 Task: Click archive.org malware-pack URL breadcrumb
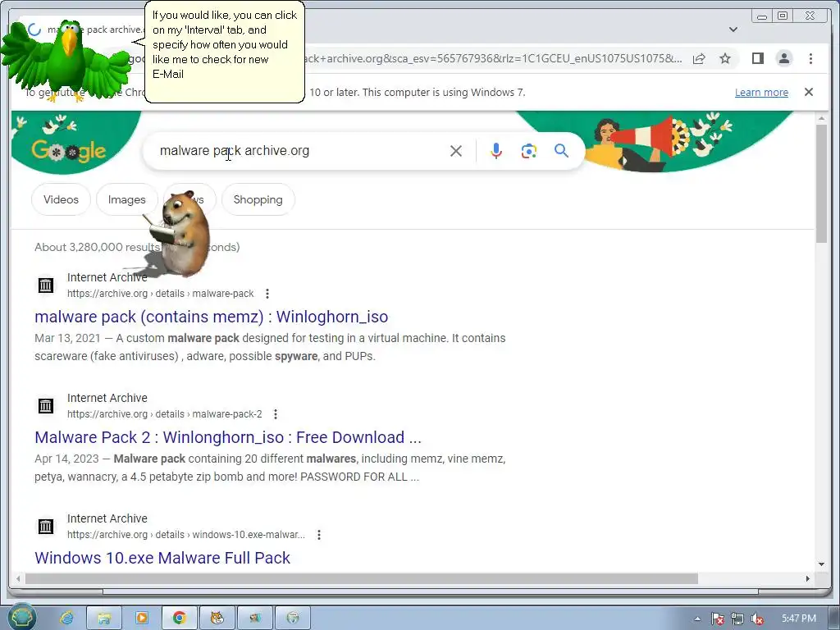pyautogui.click(x=160, y=294)
